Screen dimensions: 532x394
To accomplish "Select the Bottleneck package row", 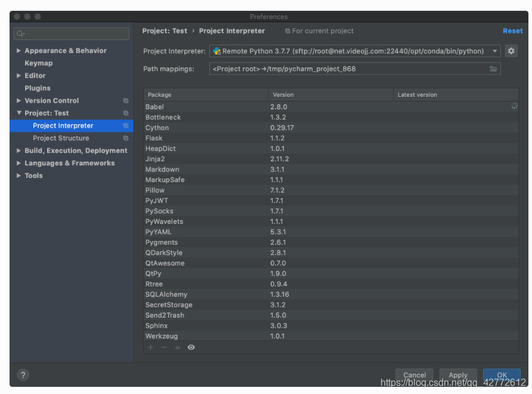I will 331,117.
